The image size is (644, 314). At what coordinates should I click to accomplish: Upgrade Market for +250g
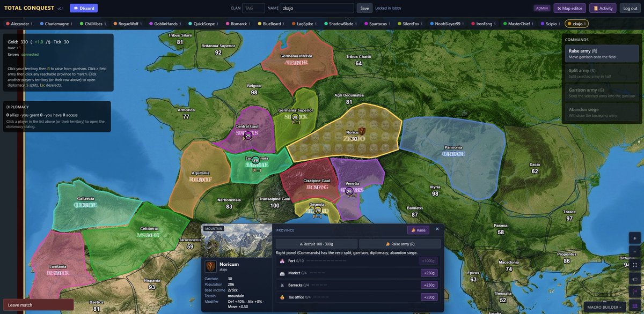pyautogui.click(x=429, y=273)
